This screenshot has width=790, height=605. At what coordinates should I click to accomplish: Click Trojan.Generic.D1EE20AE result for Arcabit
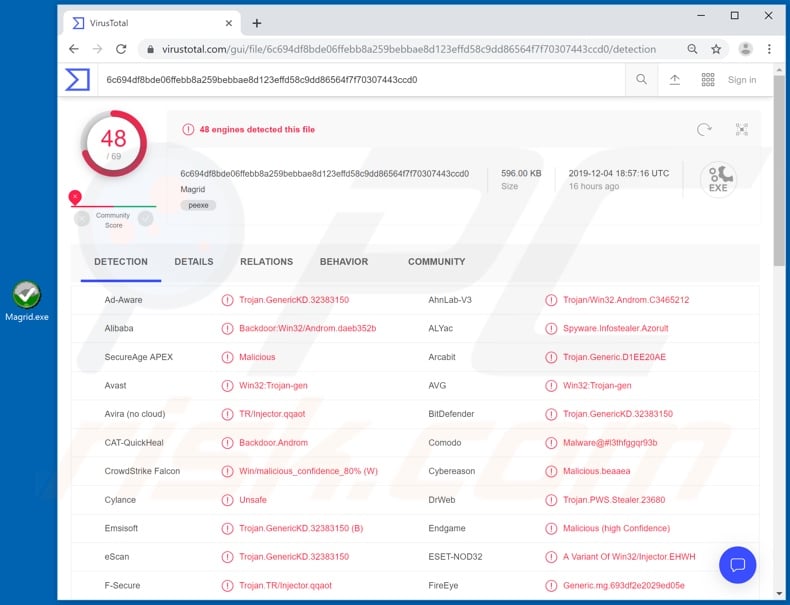pyautogui.click(x=614, y=357)
